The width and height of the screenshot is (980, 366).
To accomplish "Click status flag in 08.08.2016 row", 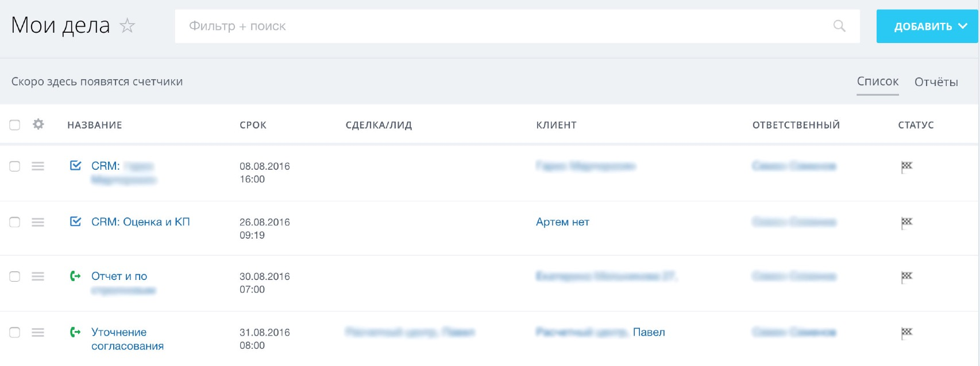I will pyautogui.click(x=906, y=167).
